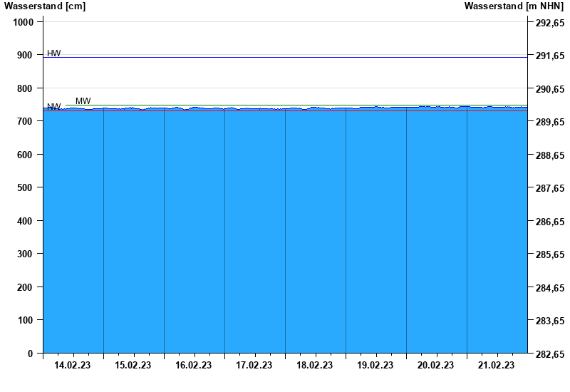Click the 900 cm tick label
The width and height of the screenshot is (570, 392).
coord(26,56)
